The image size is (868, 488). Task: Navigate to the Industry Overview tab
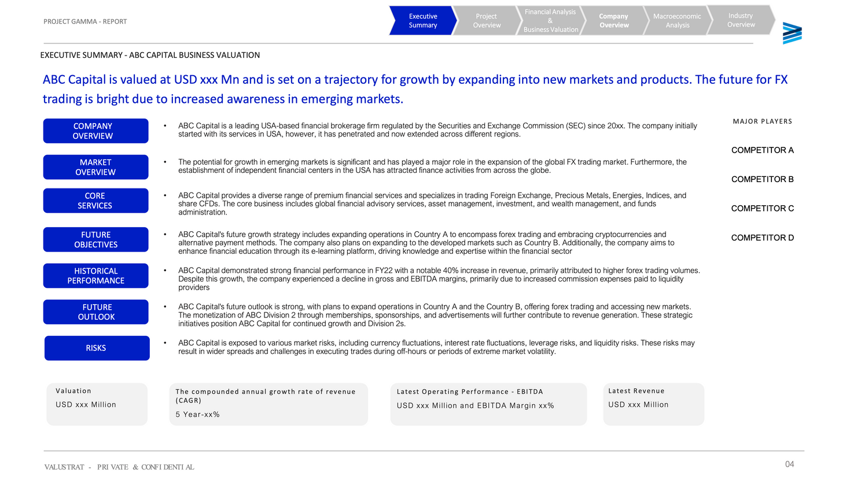pos(741,20)
